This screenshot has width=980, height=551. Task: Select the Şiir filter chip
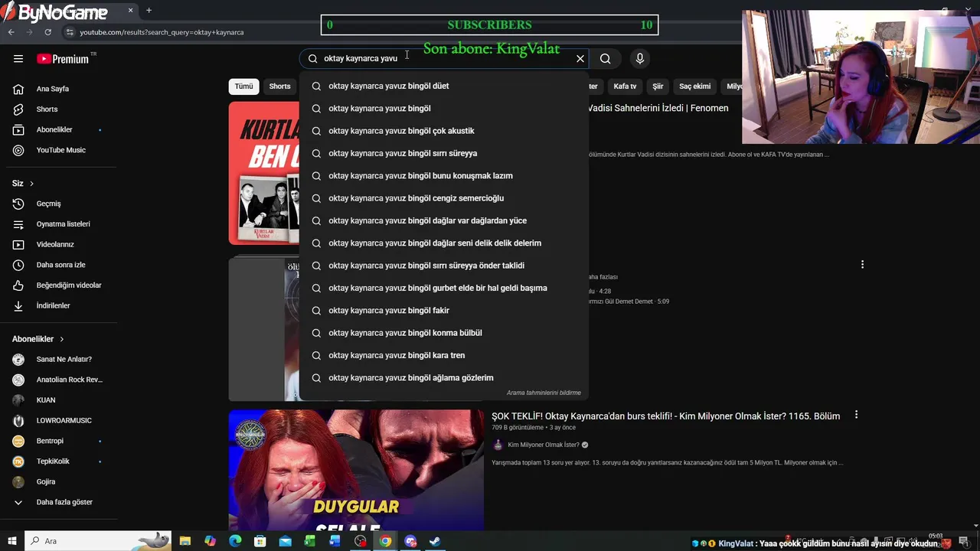coord(658,86)
